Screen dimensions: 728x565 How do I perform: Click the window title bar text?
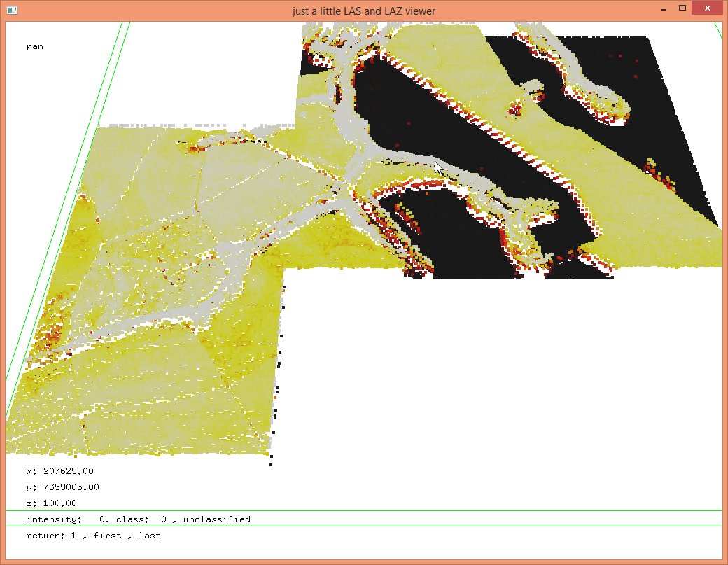pos(364,11)
